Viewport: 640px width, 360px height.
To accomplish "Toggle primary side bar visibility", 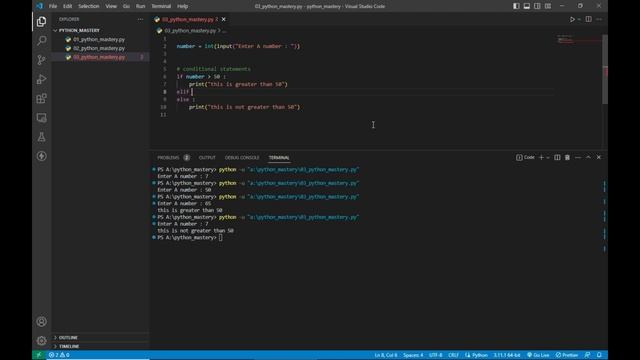I will [x=516, y=6].
